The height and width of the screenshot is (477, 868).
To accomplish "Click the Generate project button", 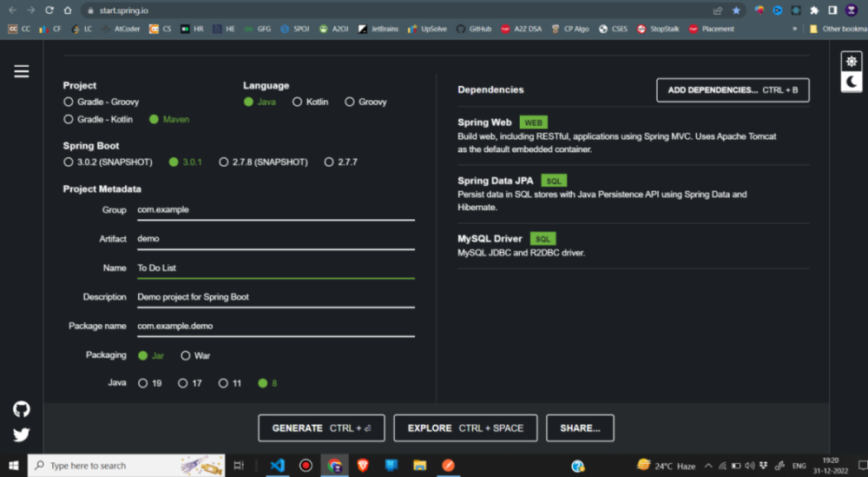I will [x=321, y=428].
